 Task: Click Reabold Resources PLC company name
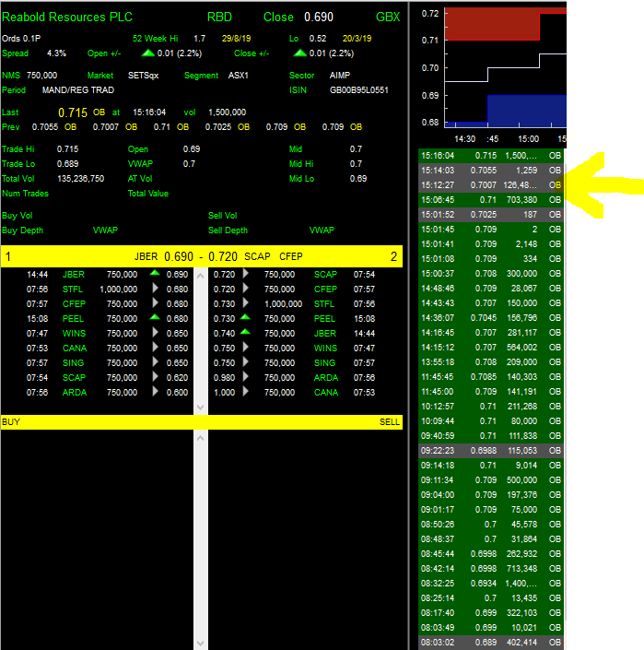67,17
